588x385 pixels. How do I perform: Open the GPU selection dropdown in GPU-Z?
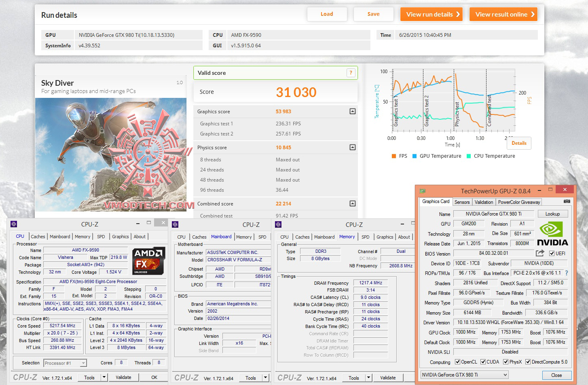pos(464,375)
